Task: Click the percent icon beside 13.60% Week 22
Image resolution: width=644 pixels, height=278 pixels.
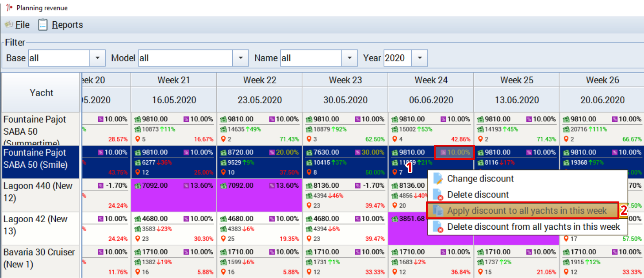Action: click(272, 185)
